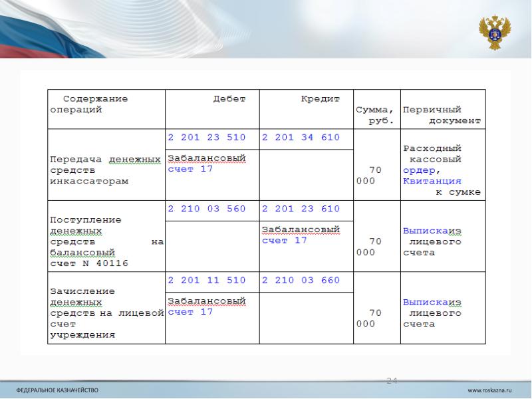Select the Сумма, руб. column header

(377, 116)
